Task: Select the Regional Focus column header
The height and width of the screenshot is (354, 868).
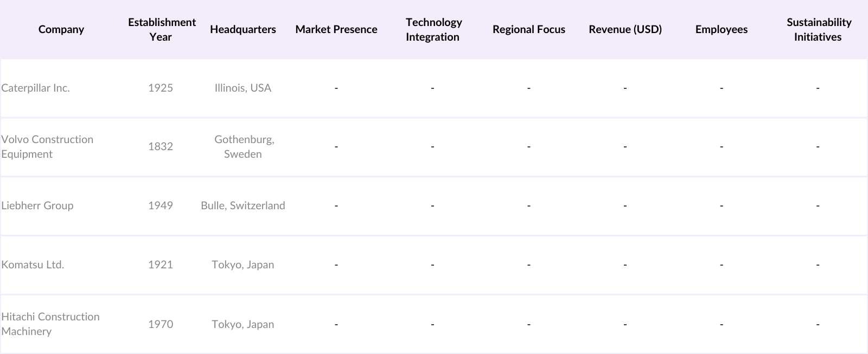Action: click(x=529, y=29)
